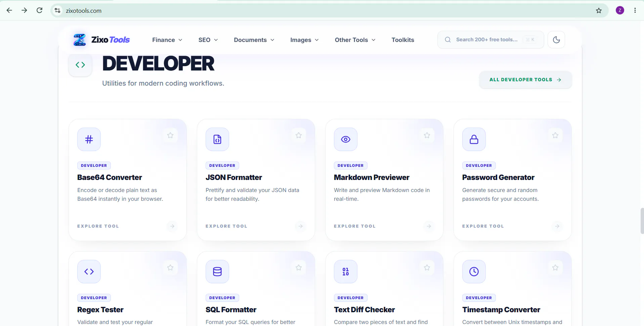Open the Password Generator lock icon
Screen dimensions: 644x326
click(x=474, y=139)
